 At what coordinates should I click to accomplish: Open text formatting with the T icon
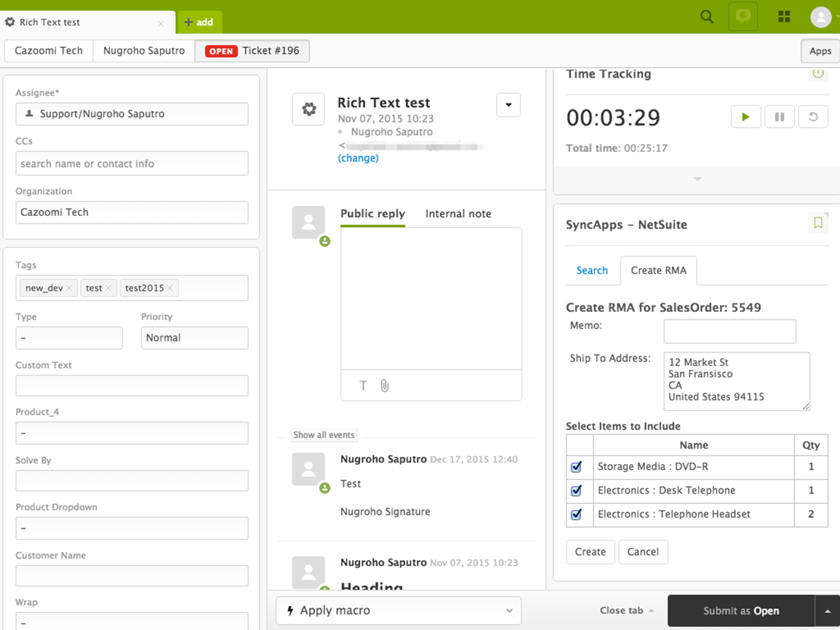coord(363,386)
